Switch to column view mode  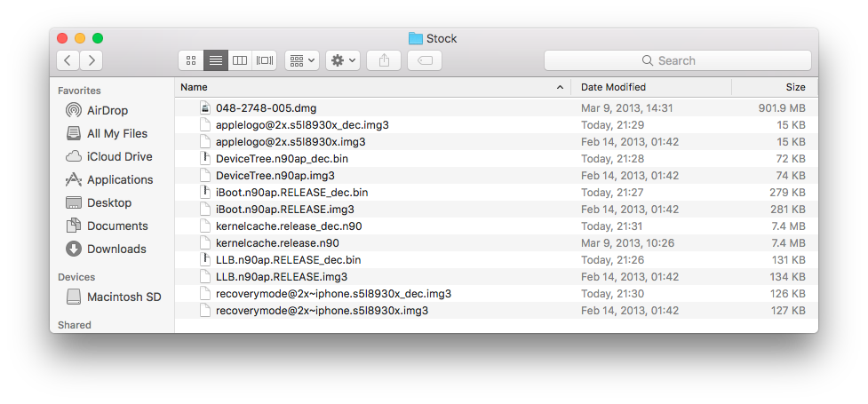(x=240, y=60)
